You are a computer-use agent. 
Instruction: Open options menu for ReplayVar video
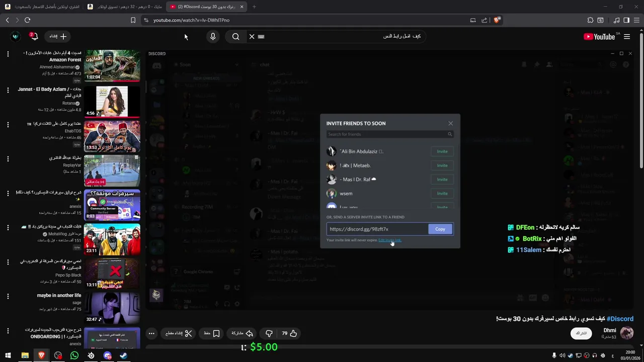click(8, 159)
